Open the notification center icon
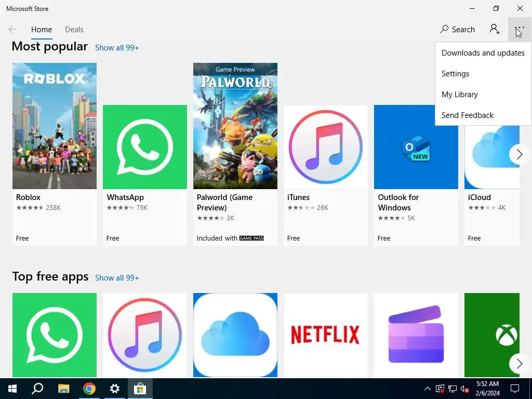 515,389
